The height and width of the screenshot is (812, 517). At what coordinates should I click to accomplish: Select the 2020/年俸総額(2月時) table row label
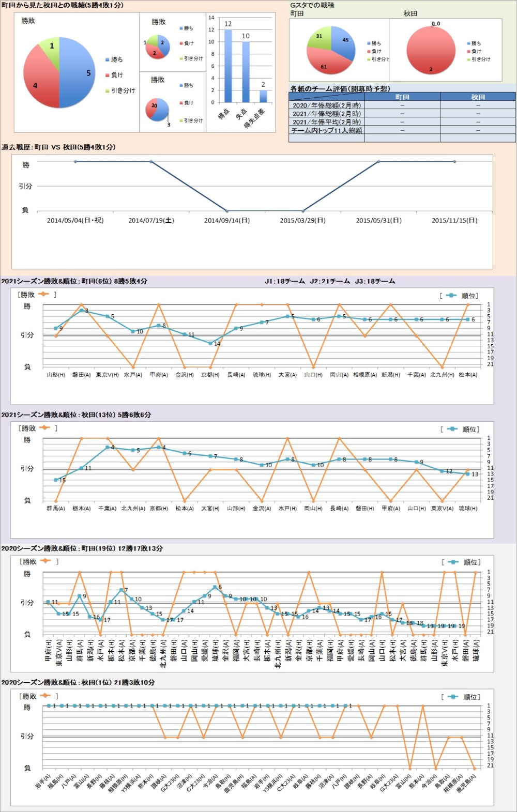pos(327,105)
